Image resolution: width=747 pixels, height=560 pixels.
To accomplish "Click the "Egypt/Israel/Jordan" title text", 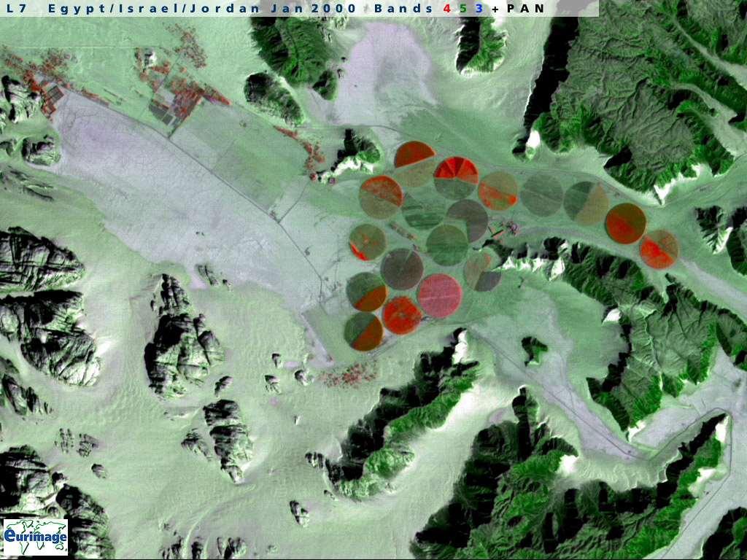I will [x=154, y=9].
